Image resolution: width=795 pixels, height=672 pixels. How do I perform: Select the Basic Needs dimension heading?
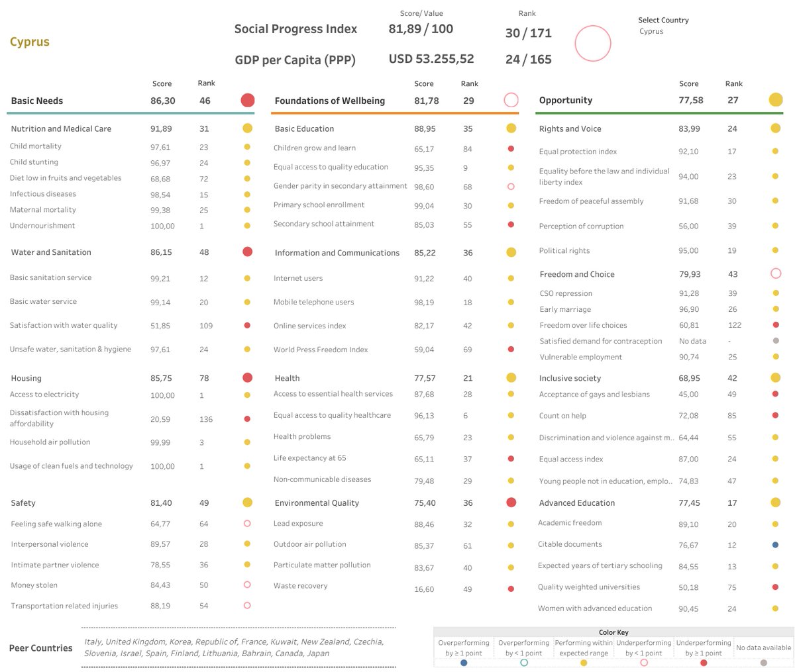(37, 101)
